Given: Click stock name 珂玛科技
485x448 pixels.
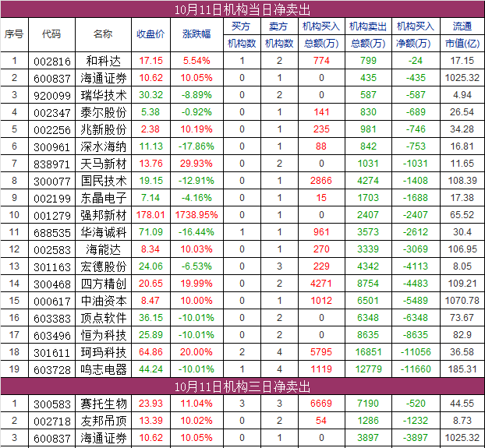Looking at the screenshot, I should coord(103,352).
